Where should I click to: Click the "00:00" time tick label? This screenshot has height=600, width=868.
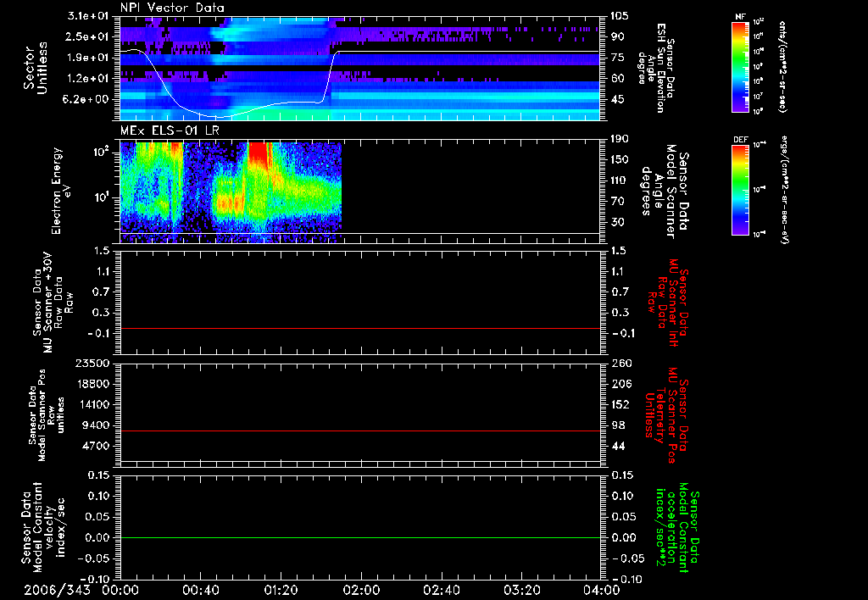click(120, 590)
